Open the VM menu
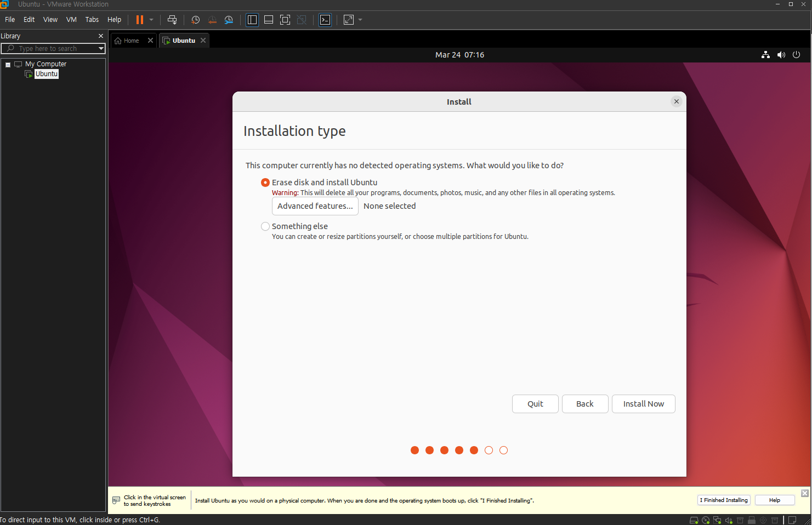This screenshot has height=525, width=812. 71,20
